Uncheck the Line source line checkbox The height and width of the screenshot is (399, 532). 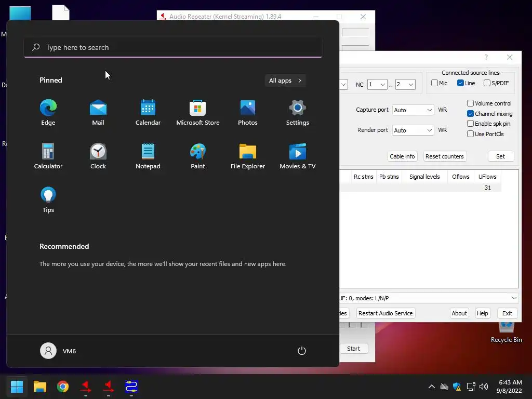[460, 83]
